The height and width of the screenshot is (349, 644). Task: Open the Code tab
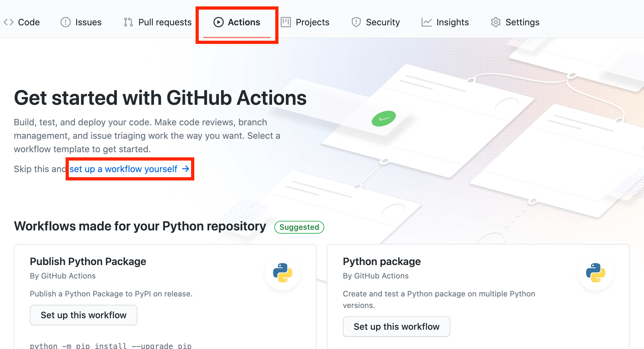coord(29,22)
